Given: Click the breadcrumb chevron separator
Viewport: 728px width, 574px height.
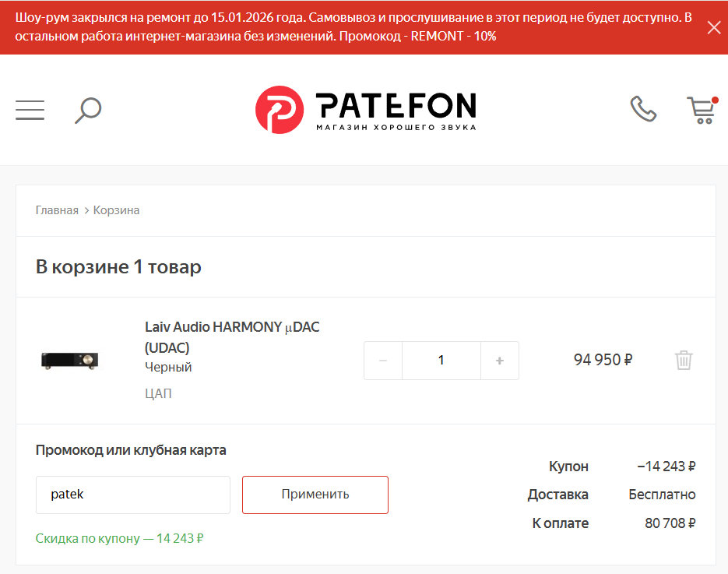Looking at the screenshot, I should (86, 211).
